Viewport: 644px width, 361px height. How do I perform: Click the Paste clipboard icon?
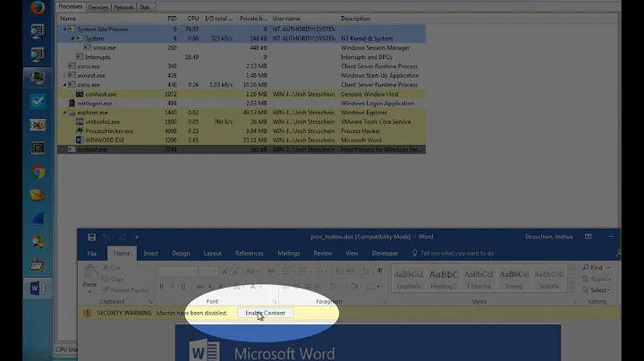point(89,273)
